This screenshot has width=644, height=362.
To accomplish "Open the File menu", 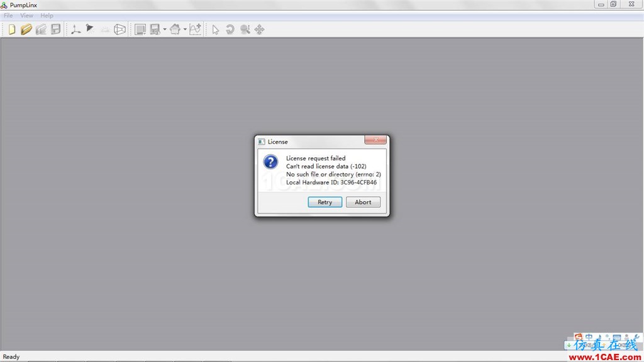I will pyautogui.click(x=8, y=16).
